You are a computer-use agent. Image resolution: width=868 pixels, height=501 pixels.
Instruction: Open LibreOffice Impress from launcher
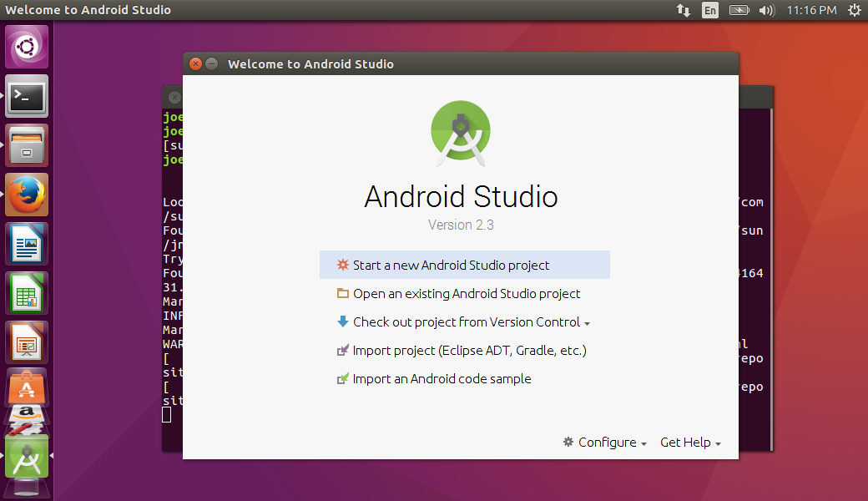(x=27, y=342)
